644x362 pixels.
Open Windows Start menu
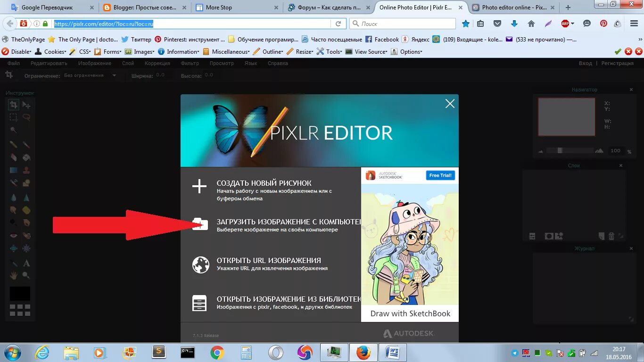12,352
